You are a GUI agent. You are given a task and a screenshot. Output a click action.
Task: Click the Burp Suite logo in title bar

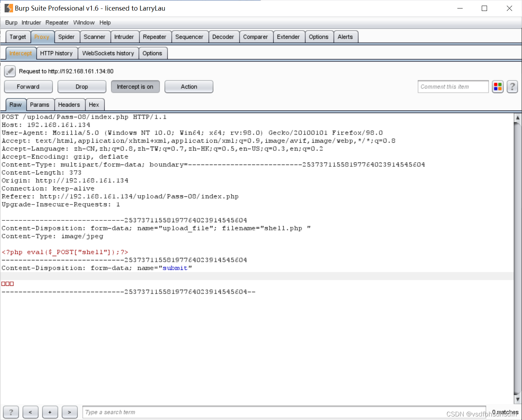coord(8,8)
